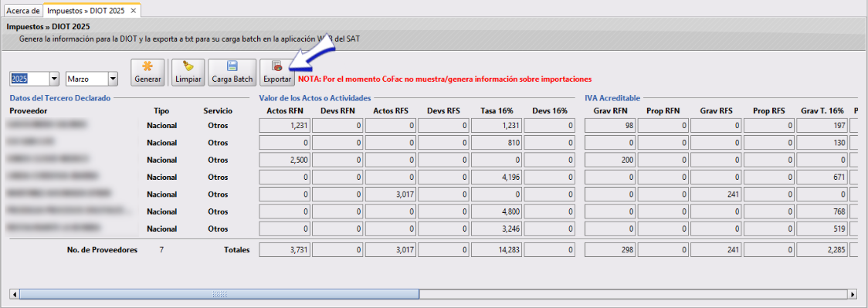This screenshot has width=868, height=308.
Task: Click the Exportar button
Action: [x=277, y=73]
